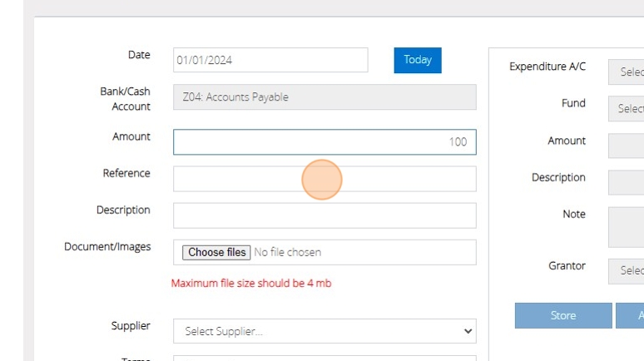Screen dimensions: 644x361
Task: Click the 'No file chosen' text
Action: point(288,252)
